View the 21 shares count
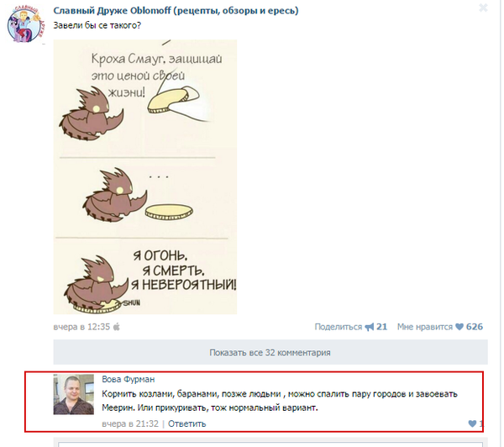504x447 pixels. click(381, 327)
